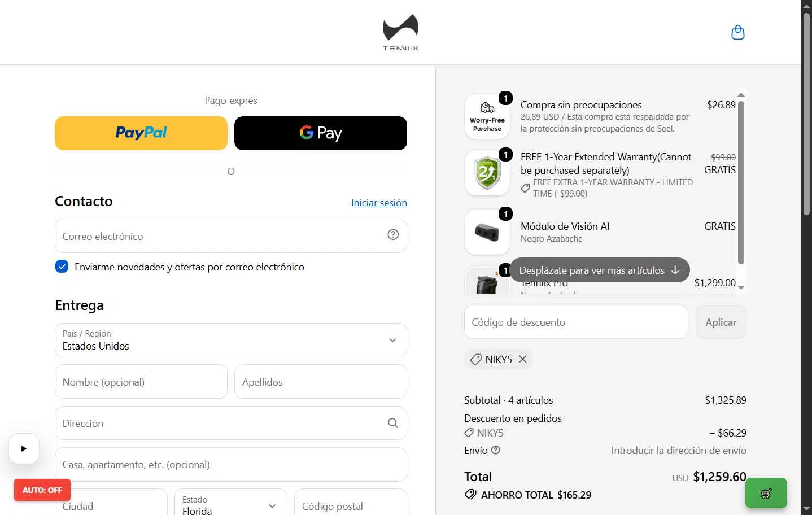The width and height of the screenshot is (812, 515).
Task: Click the Contacto section heading
Action: click(84, 202)
